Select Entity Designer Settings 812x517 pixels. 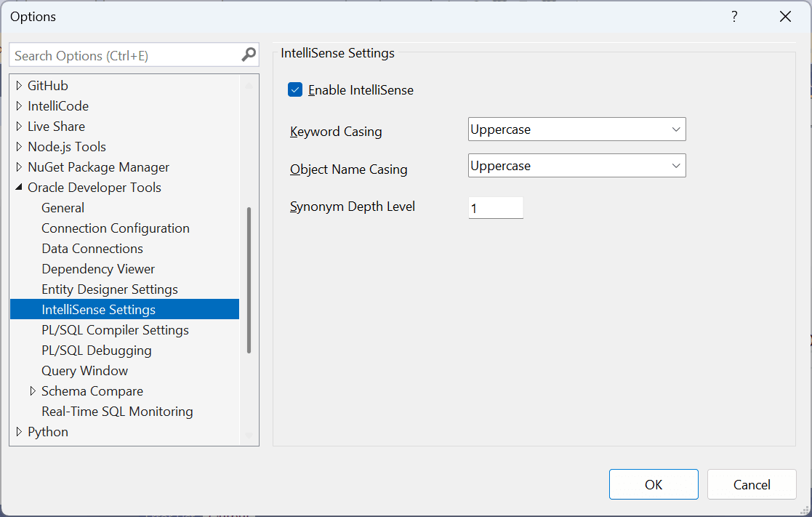coord(109,289)
